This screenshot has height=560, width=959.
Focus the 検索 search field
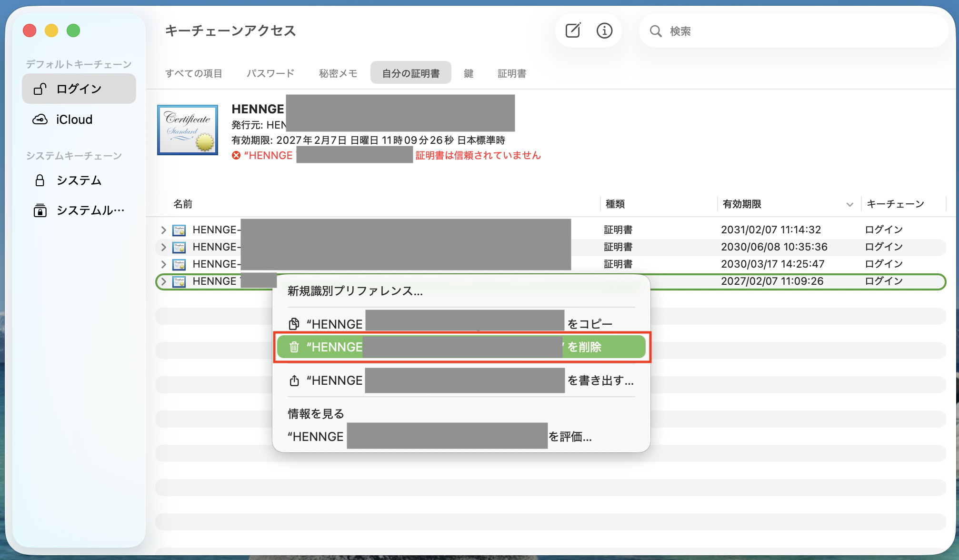[x=793, y=31]
